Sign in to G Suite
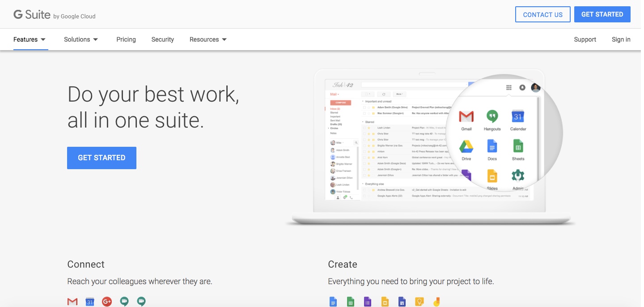 coord(621,39)
